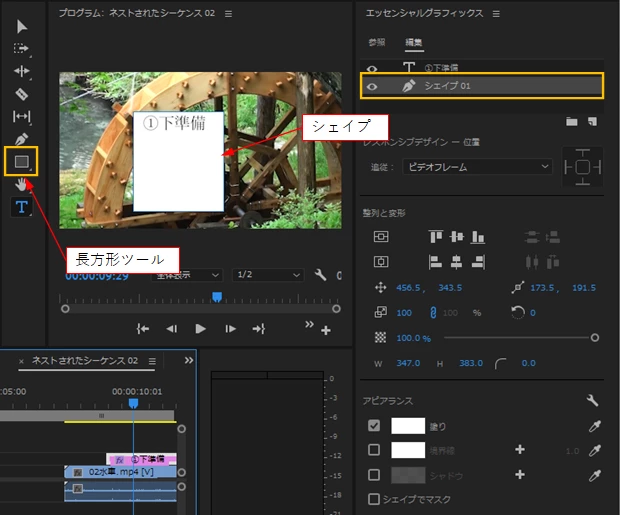The height and width of the screenshot is (515, 620).
Task: Select the Rectangle tool in toolbar
Action: pos(21,161)
